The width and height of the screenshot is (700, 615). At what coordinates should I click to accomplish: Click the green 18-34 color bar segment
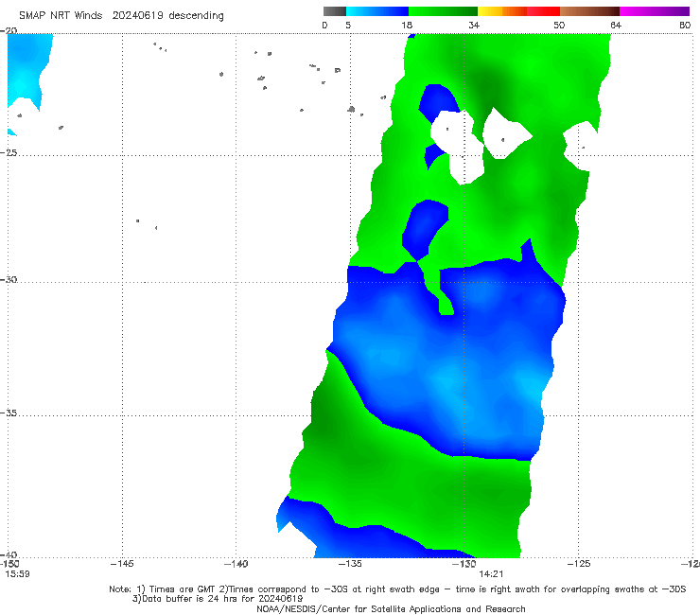pyautogui.click(x=443, y=11)
